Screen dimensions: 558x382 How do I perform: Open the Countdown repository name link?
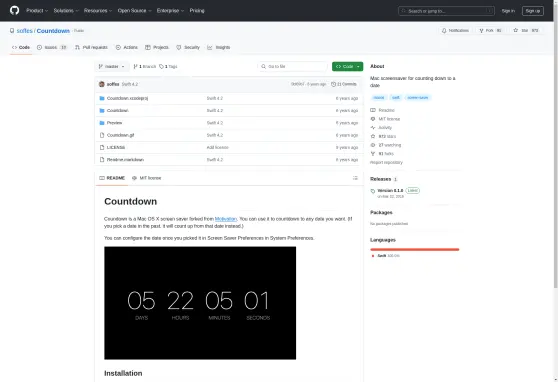tap(53, 31)
